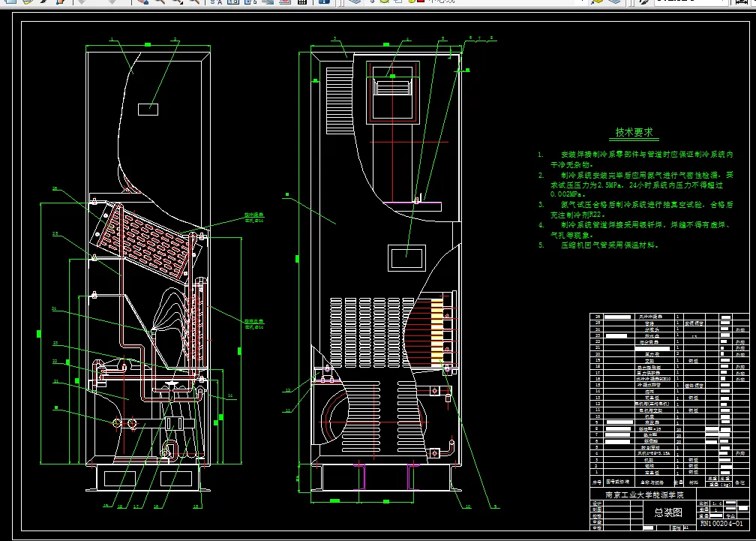Select the 技术要求 heading text
Viewport: 756px width, 541px height.
click(634, 132)
